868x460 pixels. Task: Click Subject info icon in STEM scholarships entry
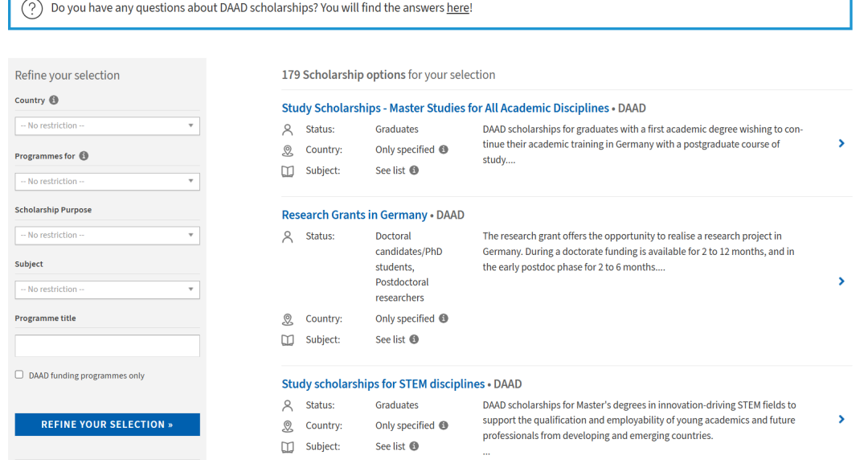(414, 446)
